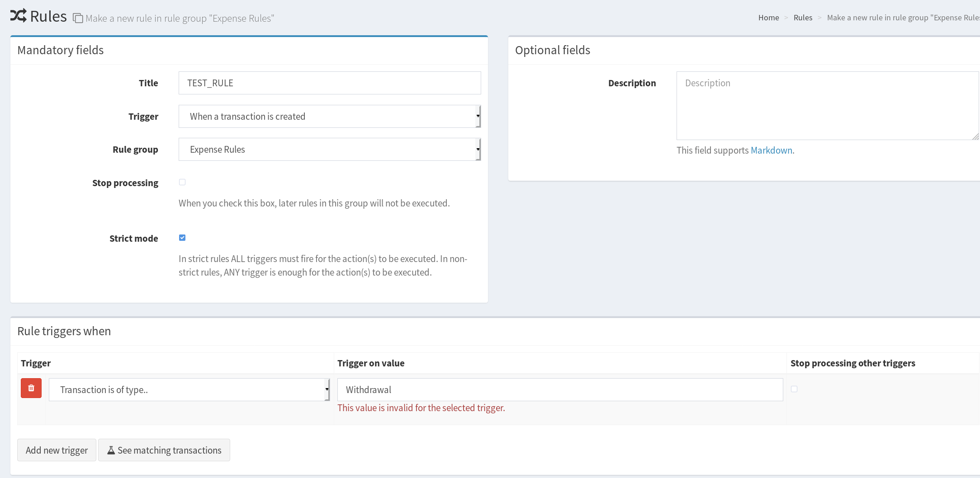Click the 'Mandatory fields' heading

click(x=61, y=50)
